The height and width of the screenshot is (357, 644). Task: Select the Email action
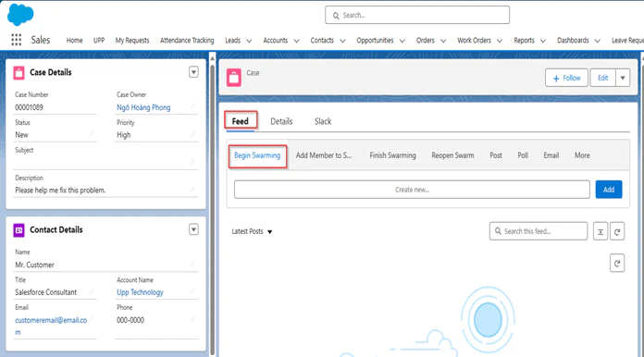pos(551,155)
